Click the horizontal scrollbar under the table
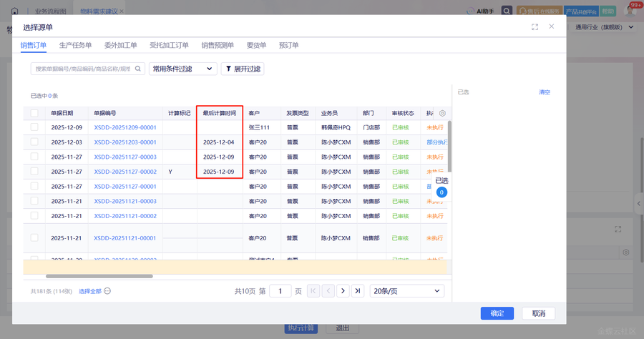 point(99,276)
